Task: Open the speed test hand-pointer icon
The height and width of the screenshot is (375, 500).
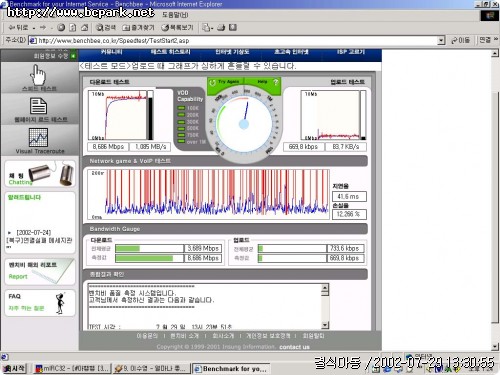Action: pos(38,75)
